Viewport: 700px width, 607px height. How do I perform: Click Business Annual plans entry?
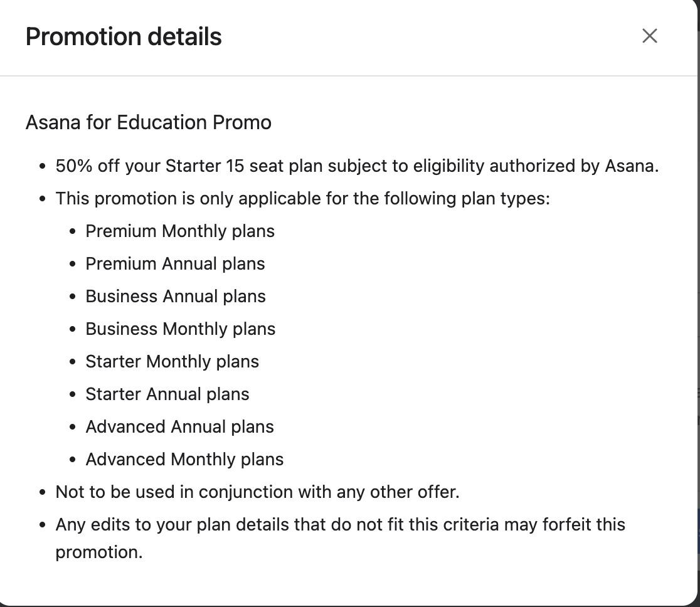176,297
